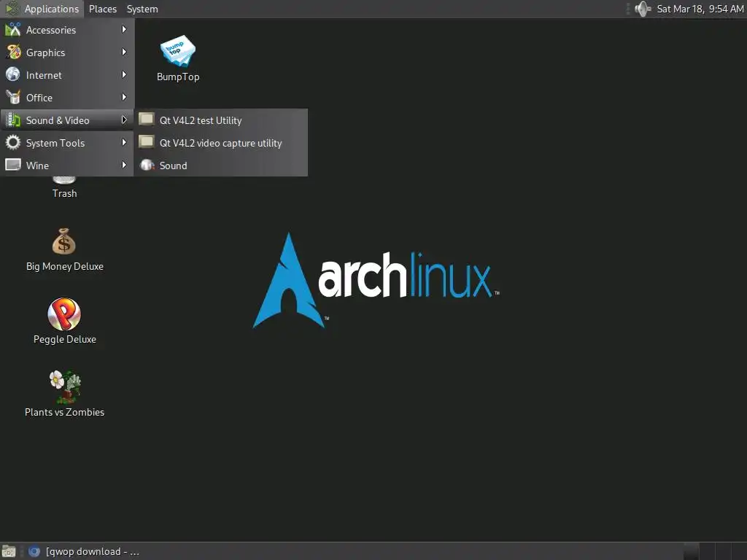Switch to the qwop download taskbar window
The width and height of the screenshot is (747, 560).
[x=84, y=551]
